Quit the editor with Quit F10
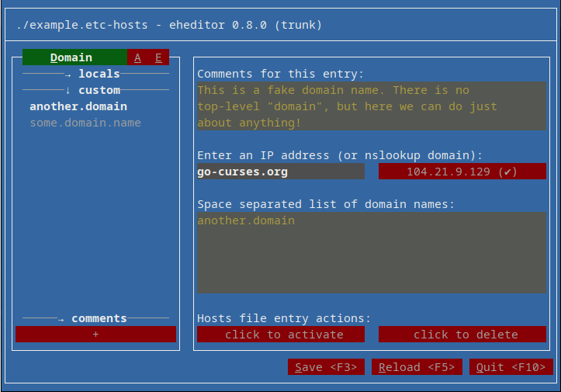The image size is (561, 392). 511,367
